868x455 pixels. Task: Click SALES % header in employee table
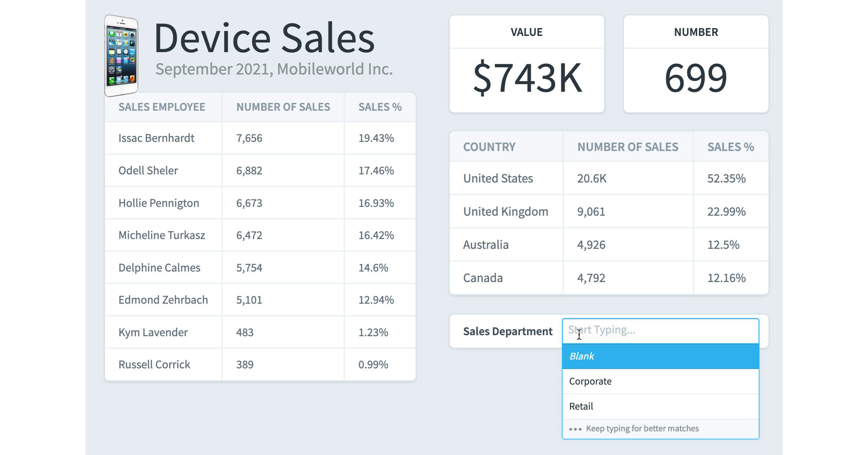(x=380, y=107)
